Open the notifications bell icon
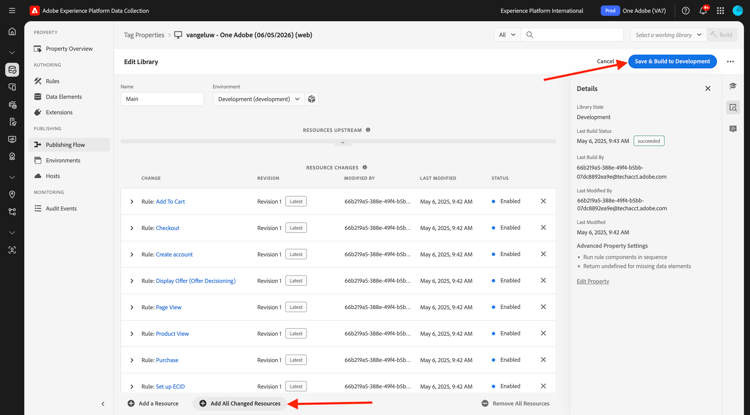 coord(703,11)
